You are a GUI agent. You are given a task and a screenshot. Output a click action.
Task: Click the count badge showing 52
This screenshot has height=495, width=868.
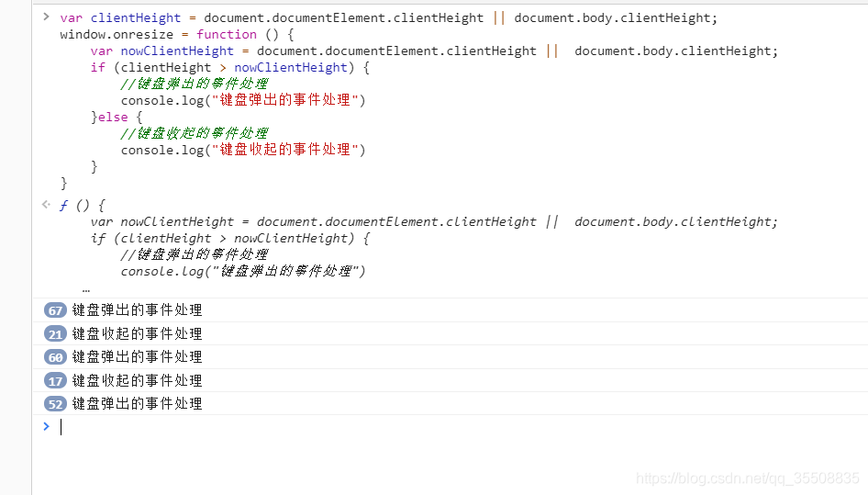tap(55, 404)
